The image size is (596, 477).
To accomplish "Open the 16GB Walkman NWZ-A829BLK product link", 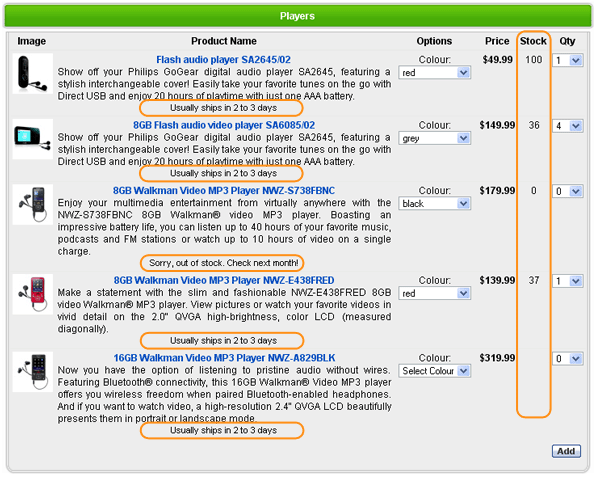I will [x=224, y=358].
